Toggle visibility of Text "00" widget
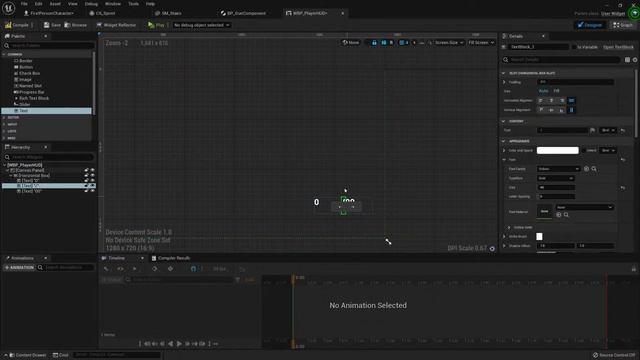Image resolution: width=640 pixels, height=360 pixels. click(92, 191)
